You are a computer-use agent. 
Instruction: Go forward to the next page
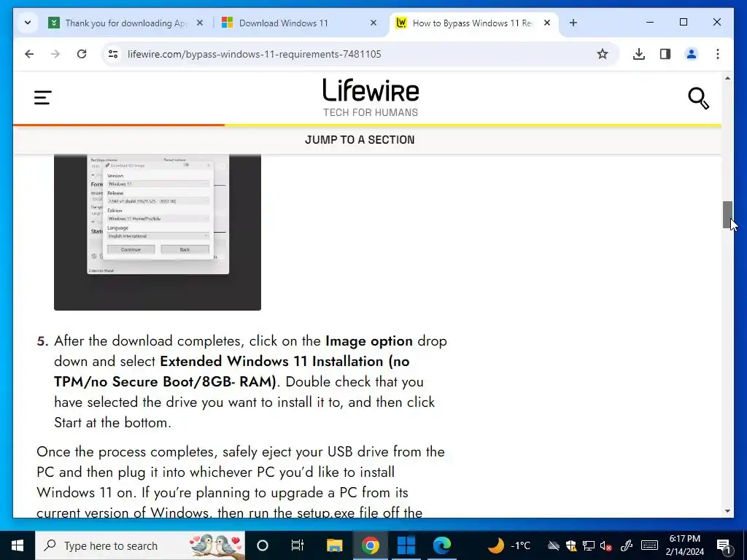click(x=55, y=54)
